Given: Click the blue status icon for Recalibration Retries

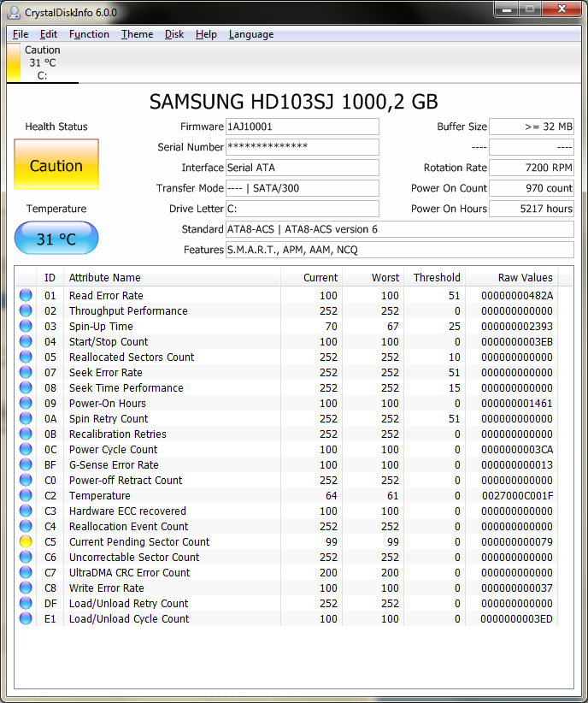Looking at the screenshot, I should click(x=26, y=434).
